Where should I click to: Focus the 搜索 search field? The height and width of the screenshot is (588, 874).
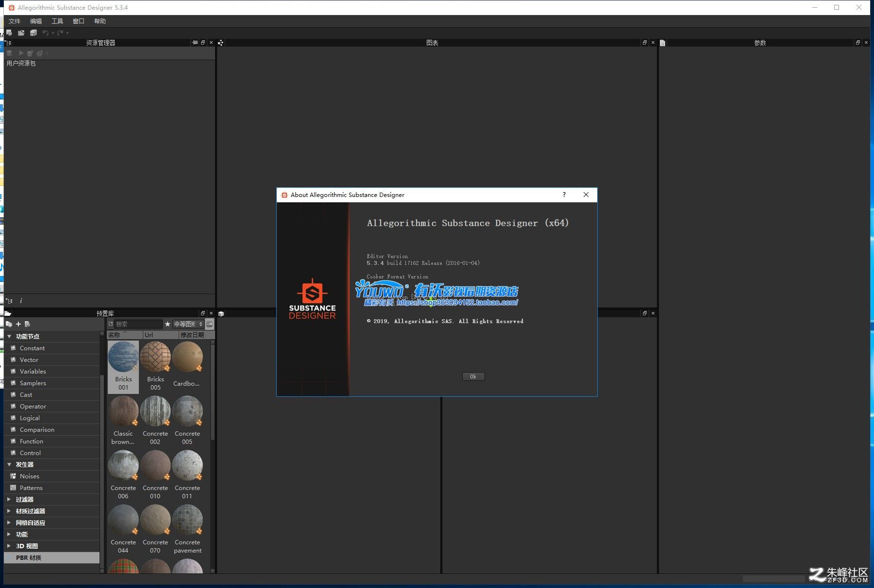[x=138, y=324]
